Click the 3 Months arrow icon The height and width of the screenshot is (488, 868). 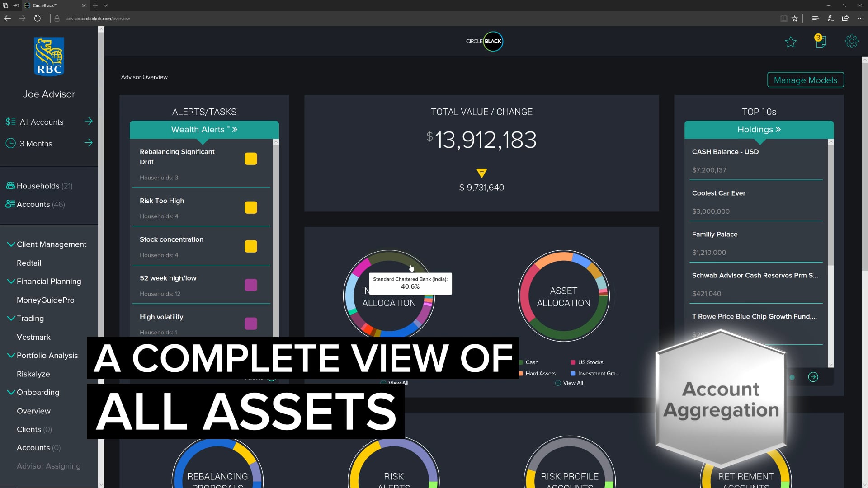coord(89,143)
